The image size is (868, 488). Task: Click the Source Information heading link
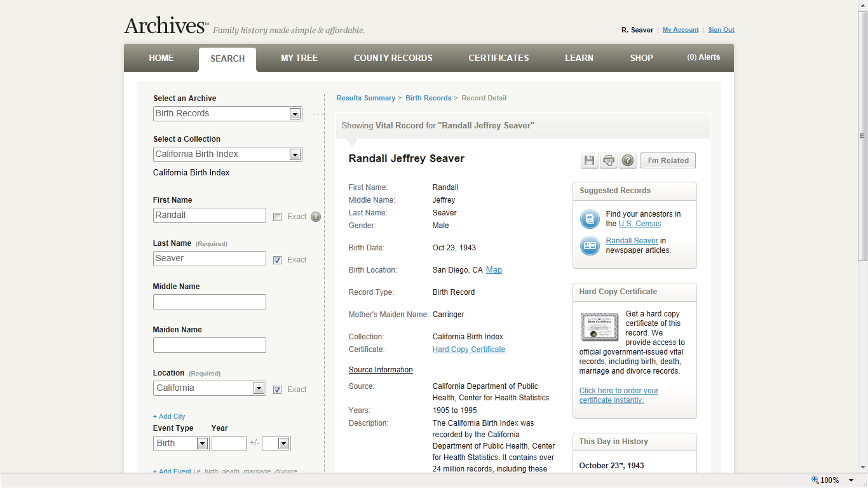pos(381,370)
